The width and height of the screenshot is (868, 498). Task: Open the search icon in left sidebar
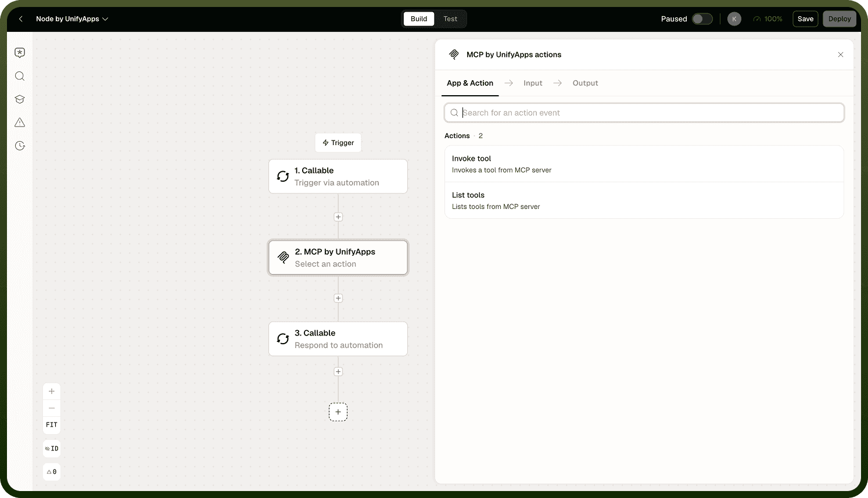click(x=20, y=76)
